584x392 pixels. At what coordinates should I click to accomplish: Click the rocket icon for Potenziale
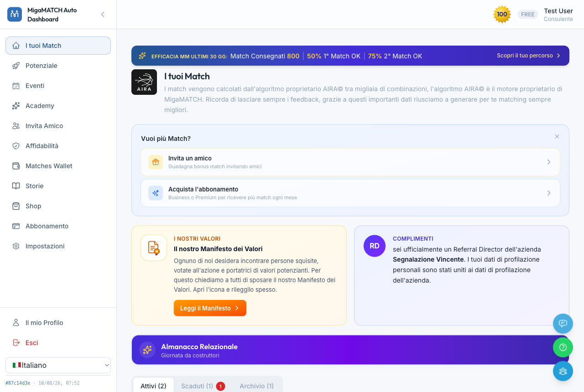pos(16,66)
